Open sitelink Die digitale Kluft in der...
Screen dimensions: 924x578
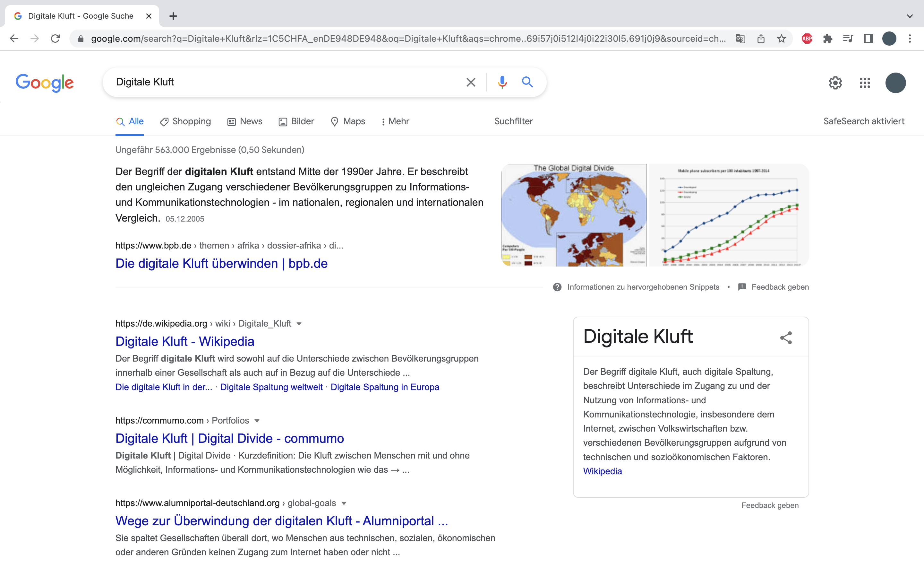[x=164, y=387]
